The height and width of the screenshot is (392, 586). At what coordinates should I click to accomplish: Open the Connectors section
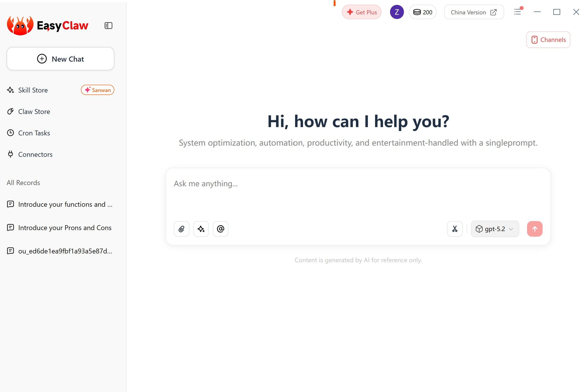35,154
